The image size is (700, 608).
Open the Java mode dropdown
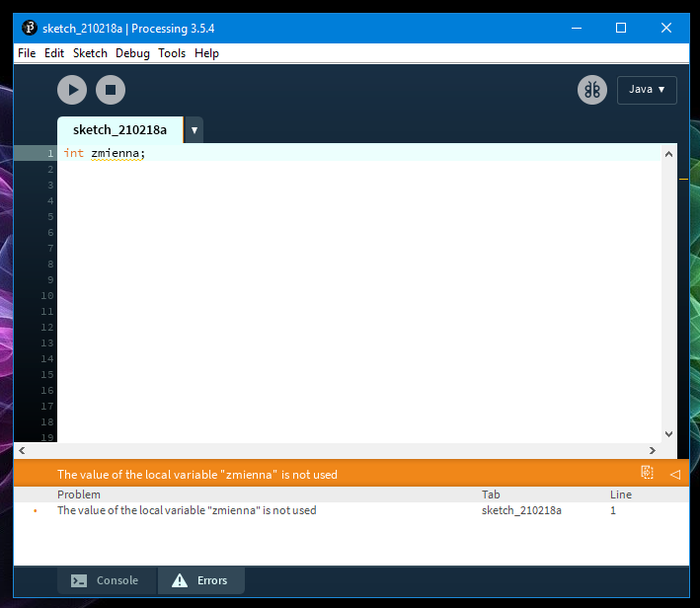(x=647, y=90)
